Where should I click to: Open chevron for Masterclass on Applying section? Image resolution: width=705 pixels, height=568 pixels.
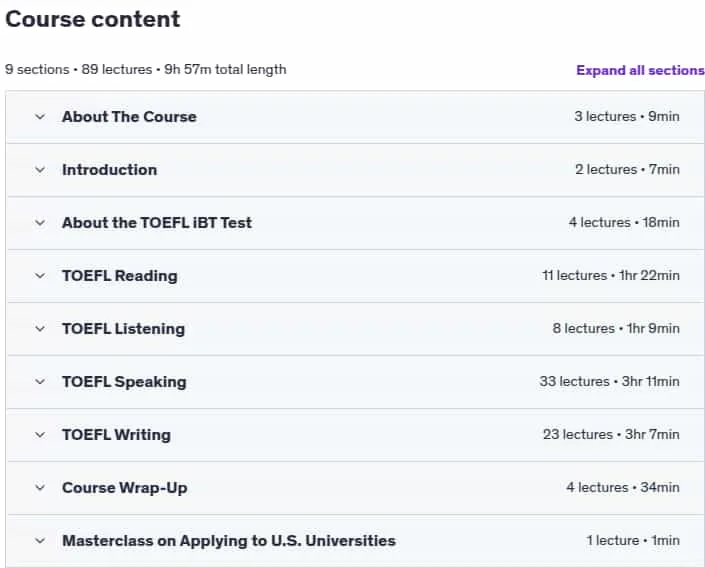[40, 541]
